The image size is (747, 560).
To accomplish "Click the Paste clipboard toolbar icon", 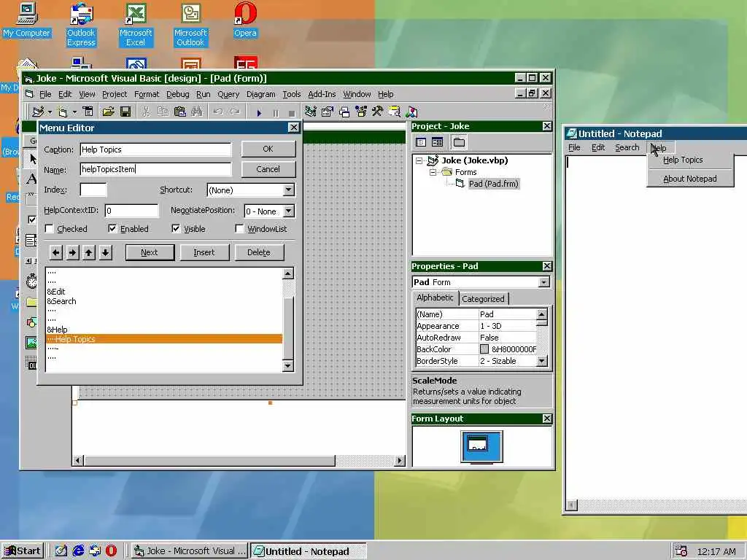I will pyautogui.click(x=179, y=112).
